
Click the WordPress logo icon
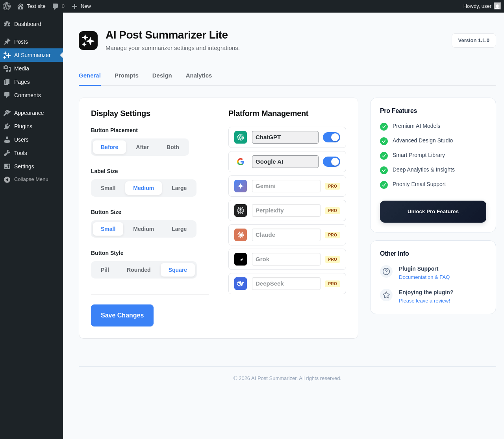pos(7,6)
